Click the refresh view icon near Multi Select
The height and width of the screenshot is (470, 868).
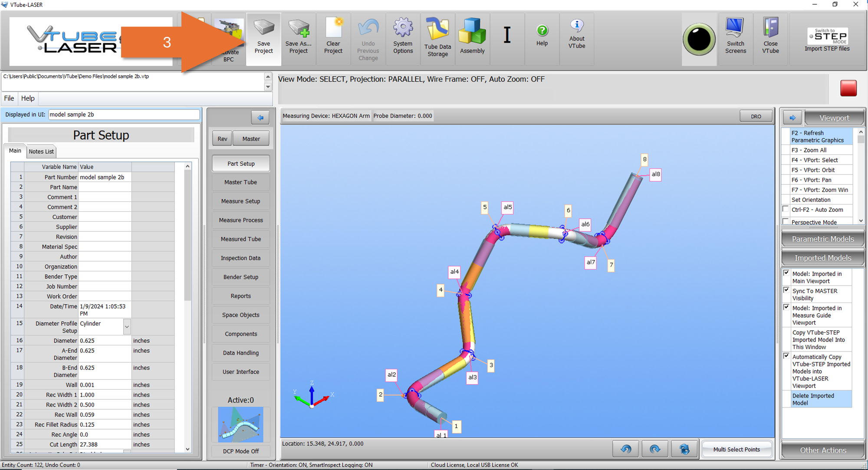pyautogui.click(x=684, y=449)
